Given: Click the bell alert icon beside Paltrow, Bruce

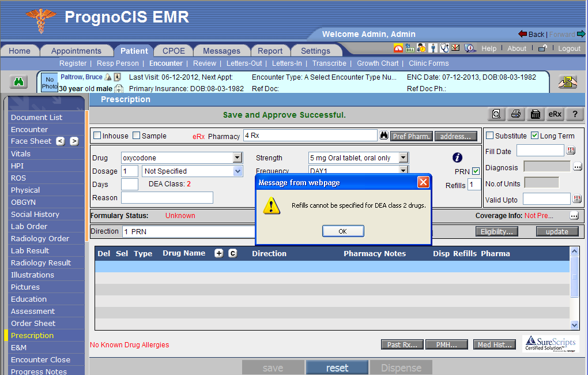Looking at the screenshot, I should tap(108, 77).
